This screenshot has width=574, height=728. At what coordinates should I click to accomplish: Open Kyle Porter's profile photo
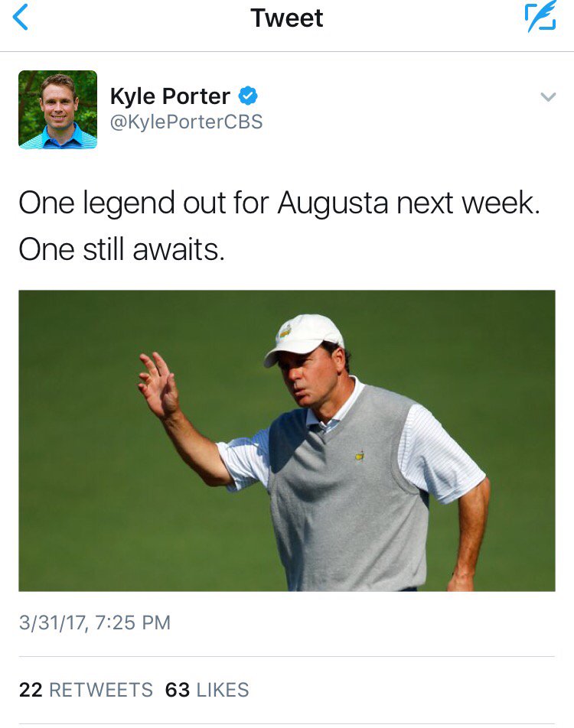tap(57, 109)
